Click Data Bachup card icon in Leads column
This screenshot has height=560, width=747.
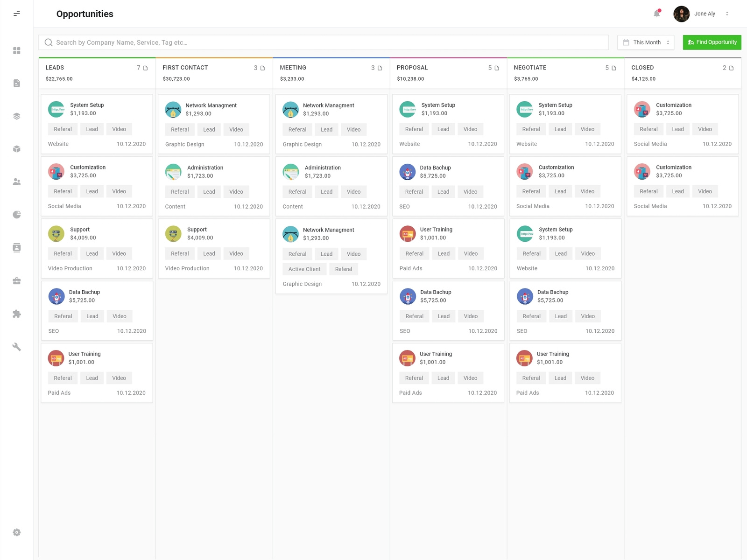[56, 296]
